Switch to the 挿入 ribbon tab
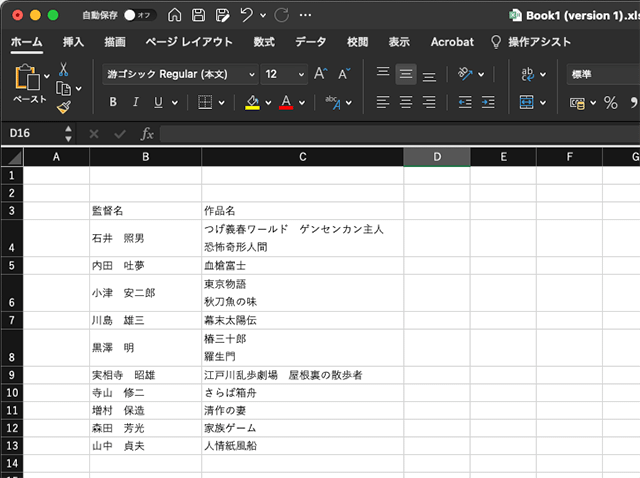Viewport: 640px width, 478px height. click(73, 42)
